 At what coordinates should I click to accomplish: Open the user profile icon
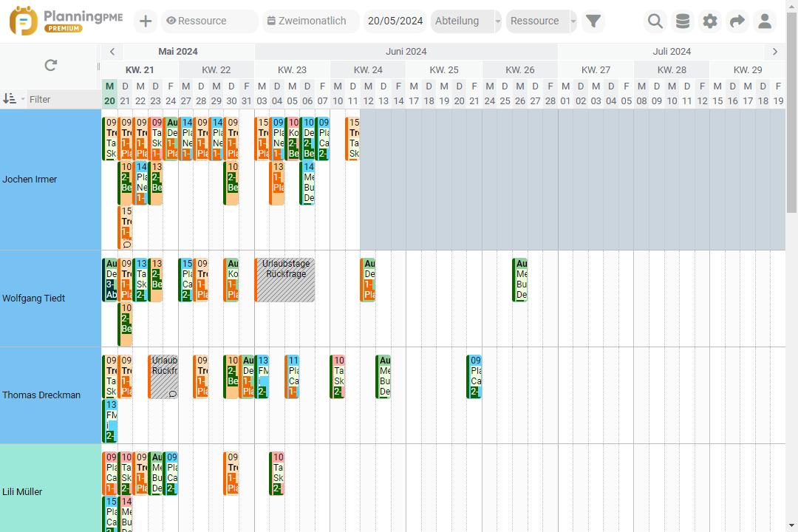click(x=765, y=21)
